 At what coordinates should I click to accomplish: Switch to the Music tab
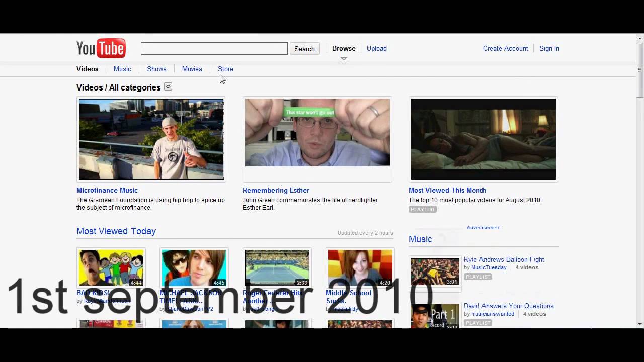pos(122,69)
